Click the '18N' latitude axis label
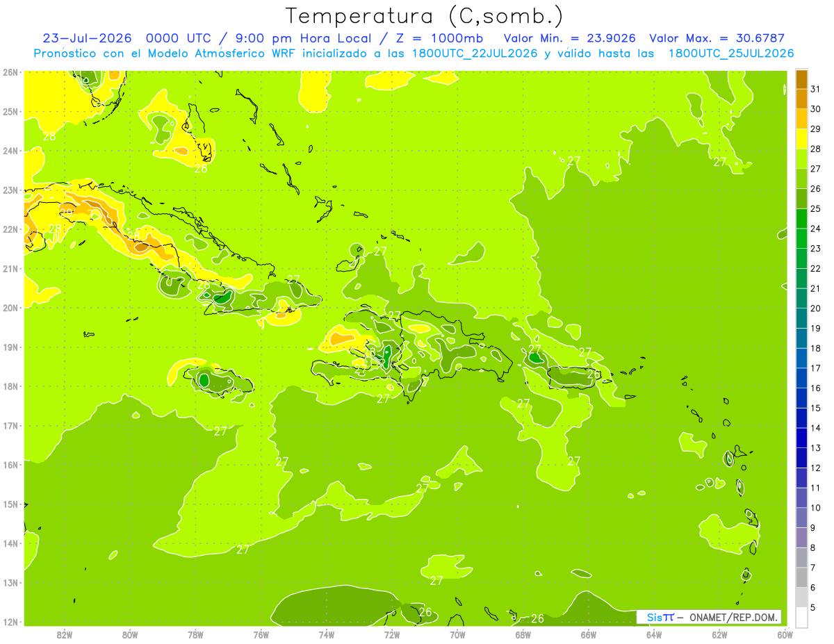834x644 pixels. pos(10,386)
